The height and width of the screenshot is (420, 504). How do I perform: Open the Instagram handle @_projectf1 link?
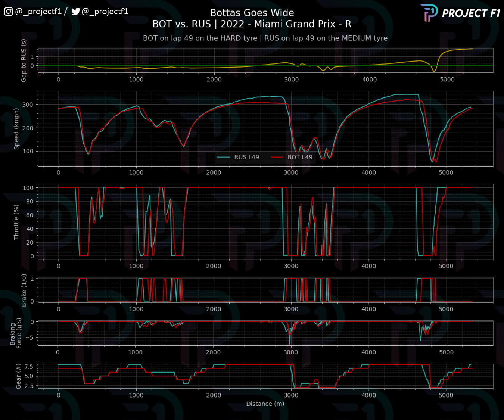tap(38, 12)
